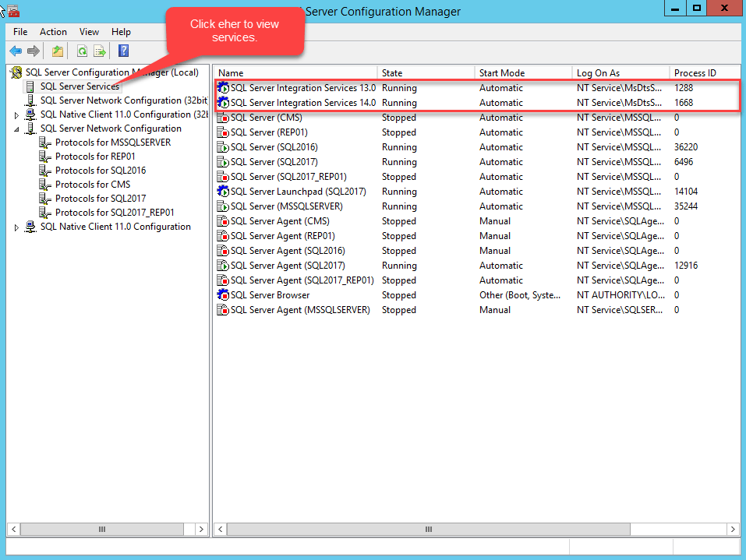Click the icon beside SQL Server Agent (CMS)
The image size is (746, 560).
click(223, 221)
